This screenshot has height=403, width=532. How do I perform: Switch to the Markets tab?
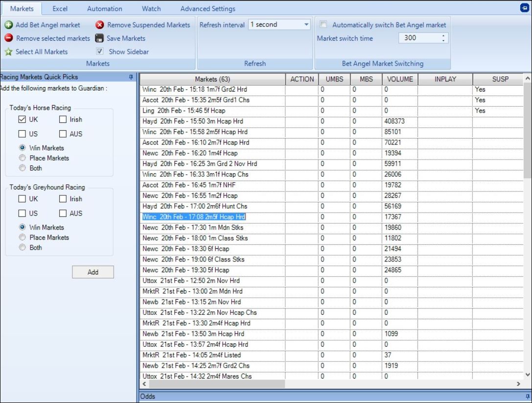pyautogui.click(x=22, y=8)
